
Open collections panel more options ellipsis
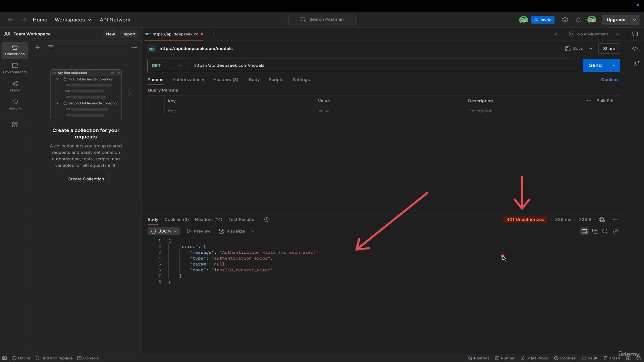[134, 47]
